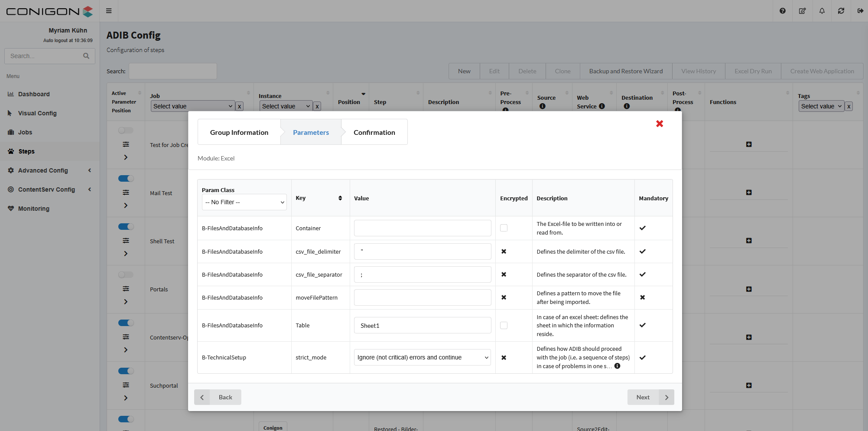Open the notifications bell icon
This screenshot has height=431, width=868.
pos(822,11)
